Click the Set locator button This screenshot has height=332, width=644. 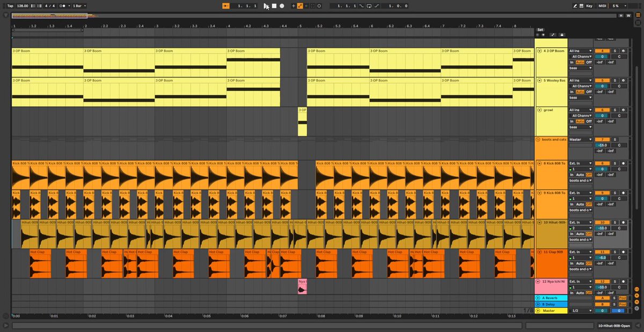click(540, 30)
